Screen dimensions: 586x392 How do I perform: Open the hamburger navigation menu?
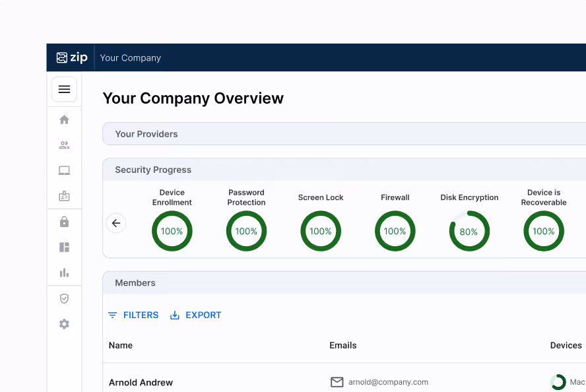(64, 89)
